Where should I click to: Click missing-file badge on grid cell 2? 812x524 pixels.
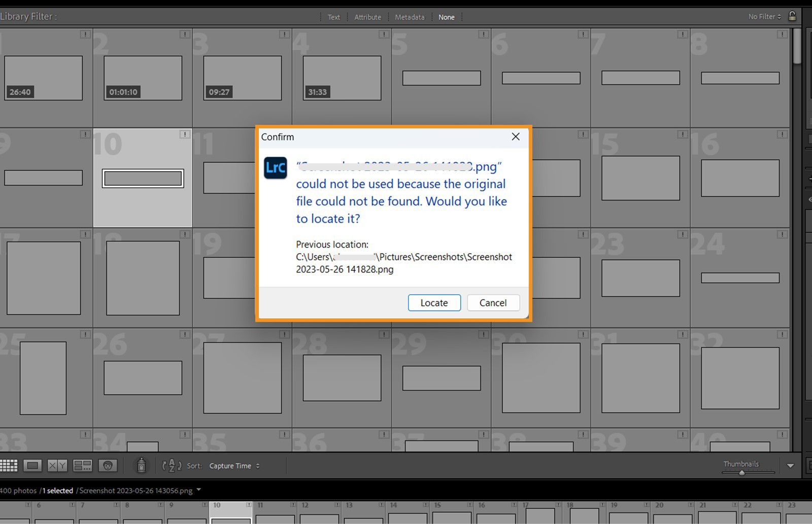click(185, 34)
